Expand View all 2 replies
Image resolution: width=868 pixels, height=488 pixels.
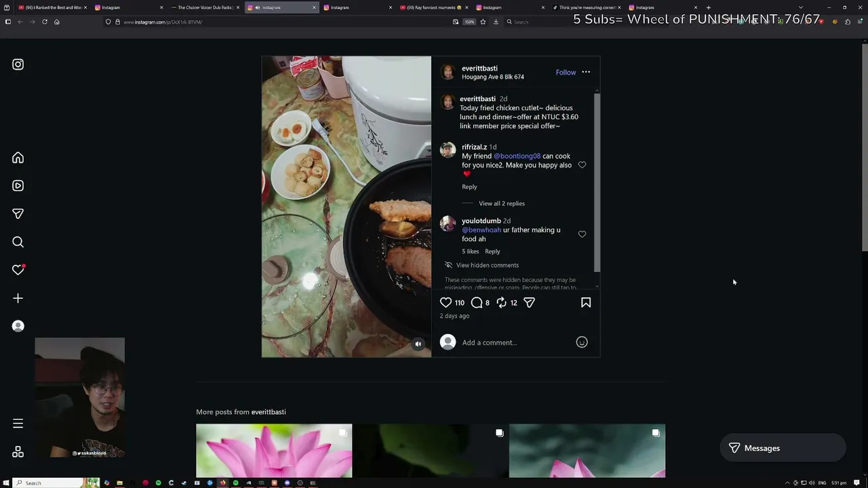click(x=502, y=203)
